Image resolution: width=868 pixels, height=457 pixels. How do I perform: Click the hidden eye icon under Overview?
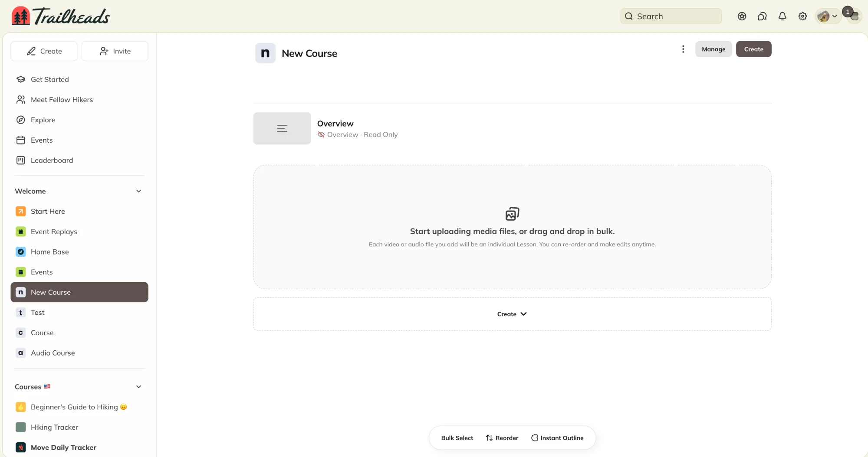(x=321, y=135)
